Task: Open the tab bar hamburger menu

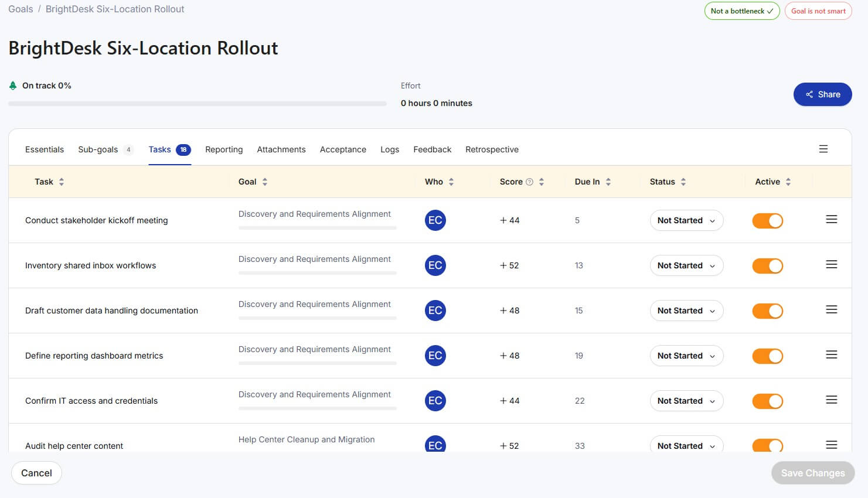Action: point(823,149)
